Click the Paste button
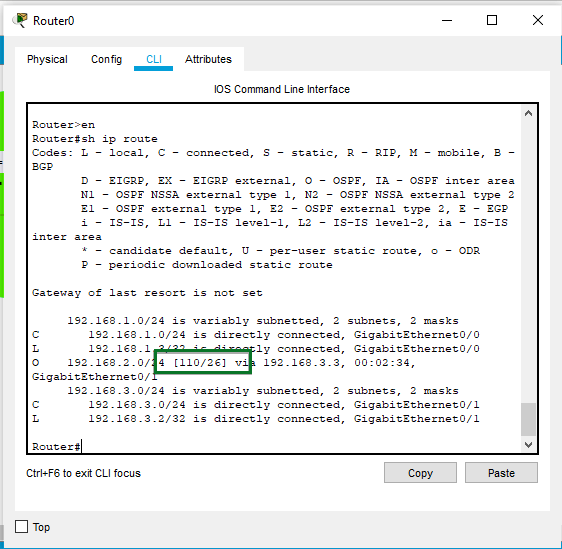 click(x=501, y=473)
